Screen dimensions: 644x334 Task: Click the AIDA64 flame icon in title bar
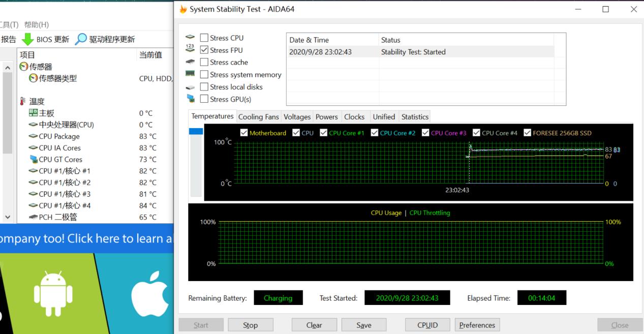[x=183, y=9]
